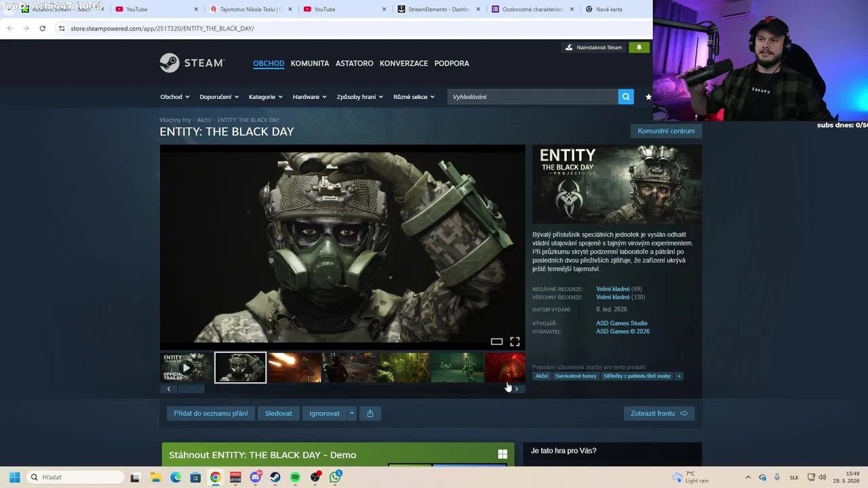Click Zobrazit frontu button
868x488 pixels.
(x=659, y=413)
